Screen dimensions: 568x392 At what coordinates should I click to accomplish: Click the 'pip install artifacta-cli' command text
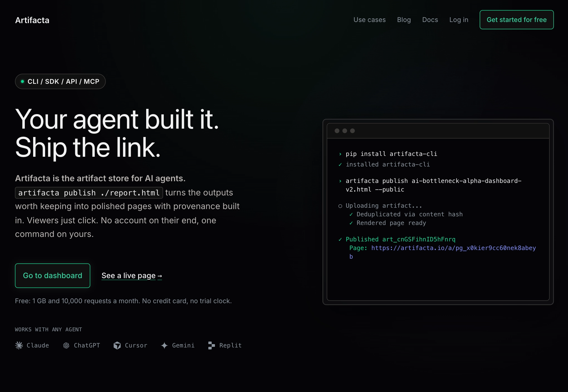pos(391,154)
